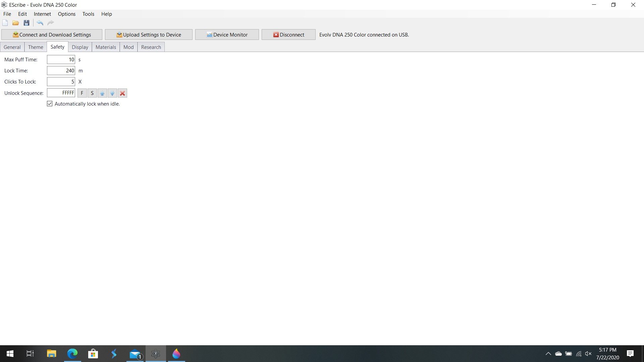The height and width of the screenshot is (362, 644).
Task: Click the Save floppy disk icon
Action: [26, 23]
